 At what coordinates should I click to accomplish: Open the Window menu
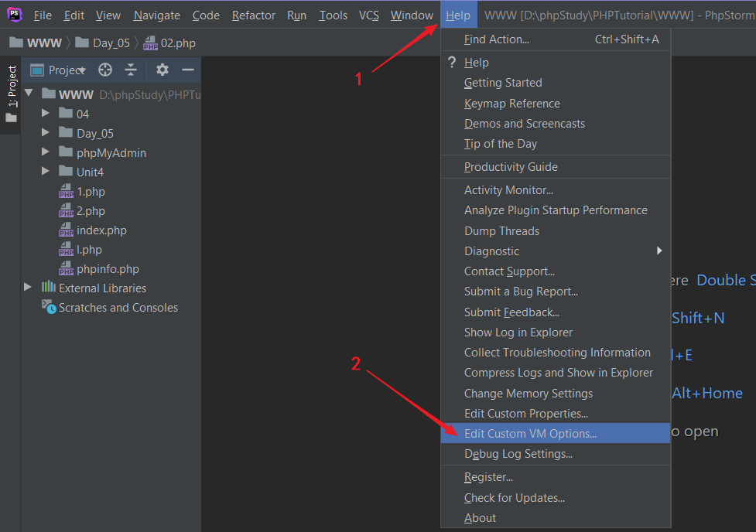click(412, 15)
